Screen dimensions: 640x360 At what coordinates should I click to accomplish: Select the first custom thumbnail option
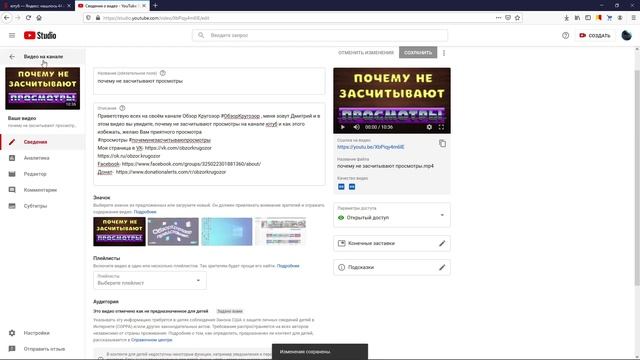(x=119, y=231)
